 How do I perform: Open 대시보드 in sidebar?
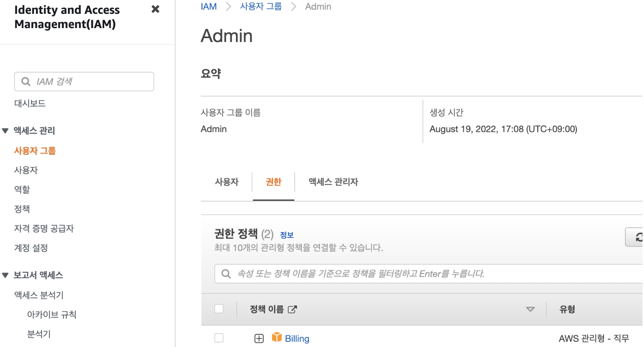coord(30,104)
